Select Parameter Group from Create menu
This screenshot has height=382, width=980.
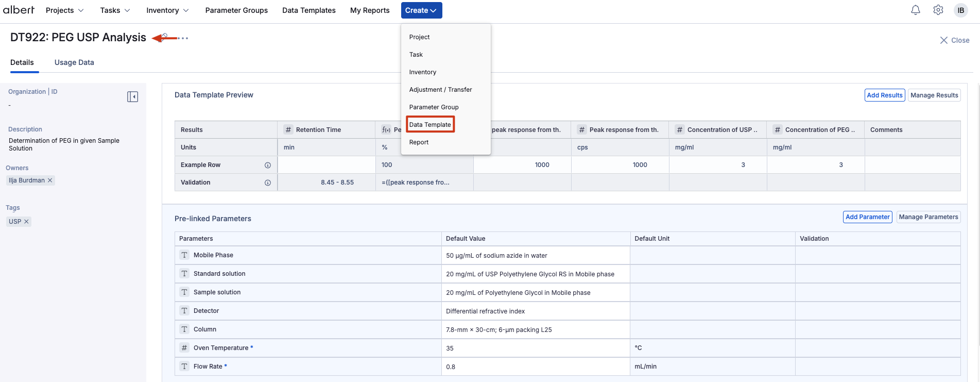click(x=434, y=107)
